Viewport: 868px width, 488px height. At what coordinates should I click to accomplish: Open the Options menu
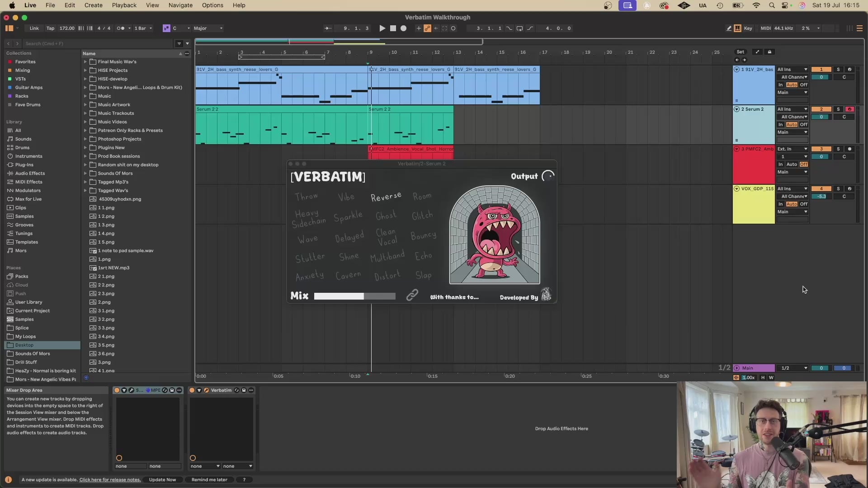(x=212, y=5)
